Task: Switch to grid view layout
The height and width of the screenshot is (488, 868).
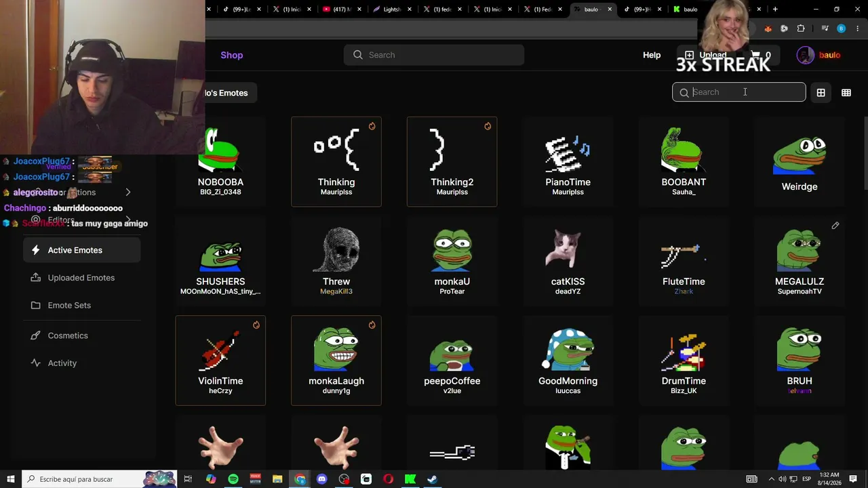Action: [821, 93]
